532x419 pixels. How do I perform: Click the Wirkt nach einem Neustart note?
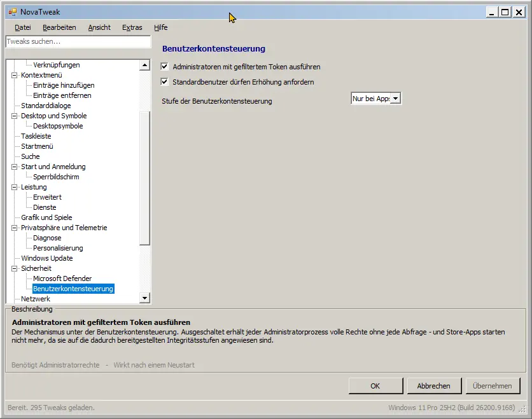154,365
